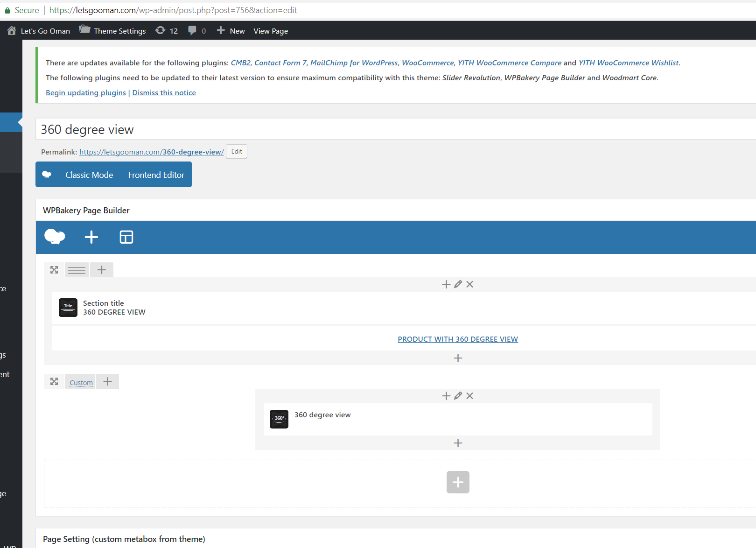Click Edit permalink button
Viewport: 756px width, 548px height.
[237, 152]
